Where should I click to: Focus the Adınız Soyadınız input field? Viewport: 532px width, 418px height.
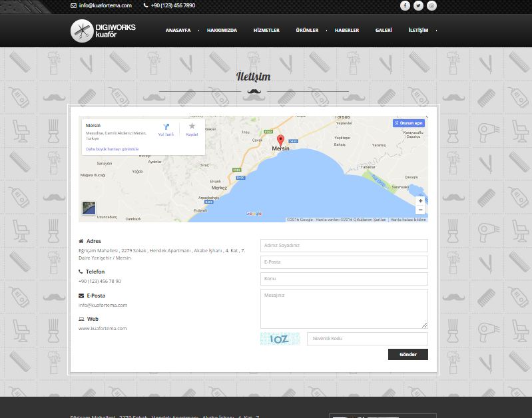pyautogui.click(x=344, y=246)
